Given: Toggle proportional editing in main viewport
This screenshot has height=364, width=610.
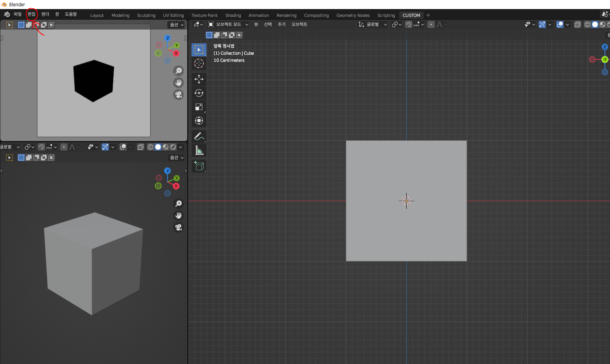Looking at the screenshot, I should click(x=431, y=24).
